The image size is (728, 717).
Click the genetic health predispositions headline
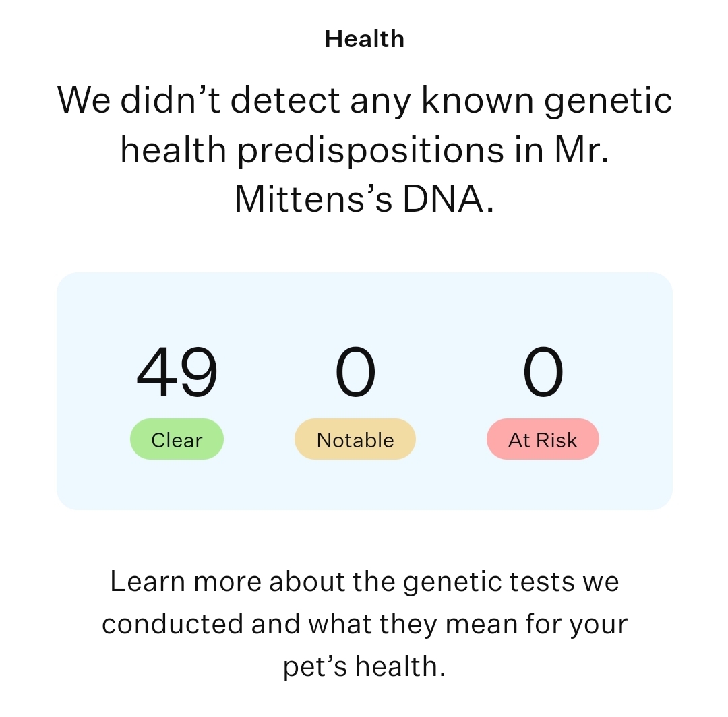point(365,150)
